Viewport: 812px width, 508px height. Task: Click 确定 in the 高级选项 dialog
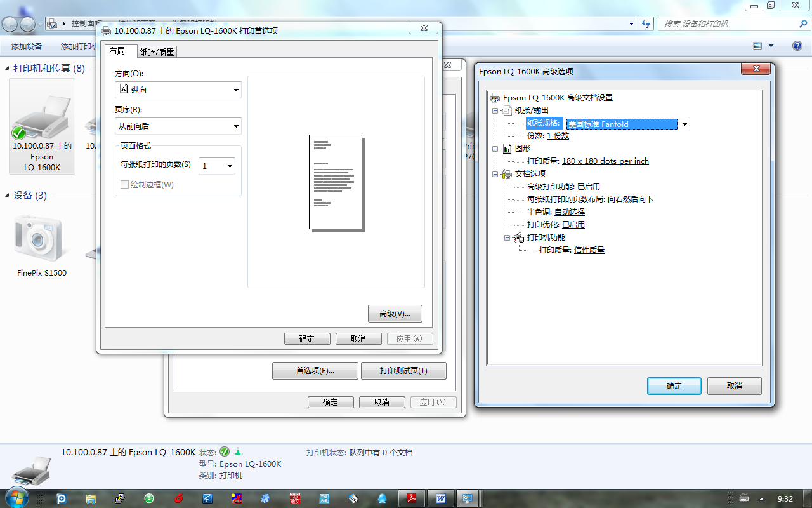674,386
